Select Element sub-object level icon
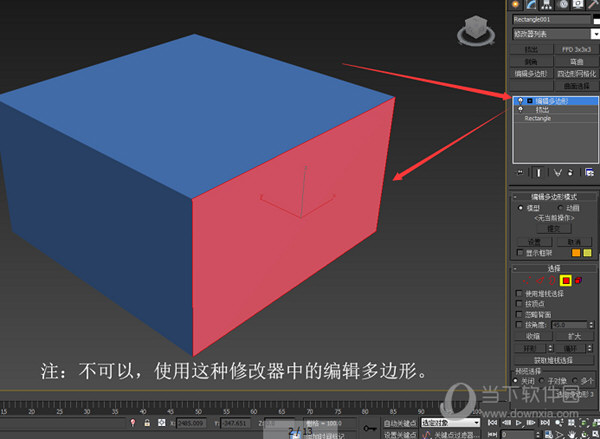The height and width of the screenshot is (439, 600). 579,281
